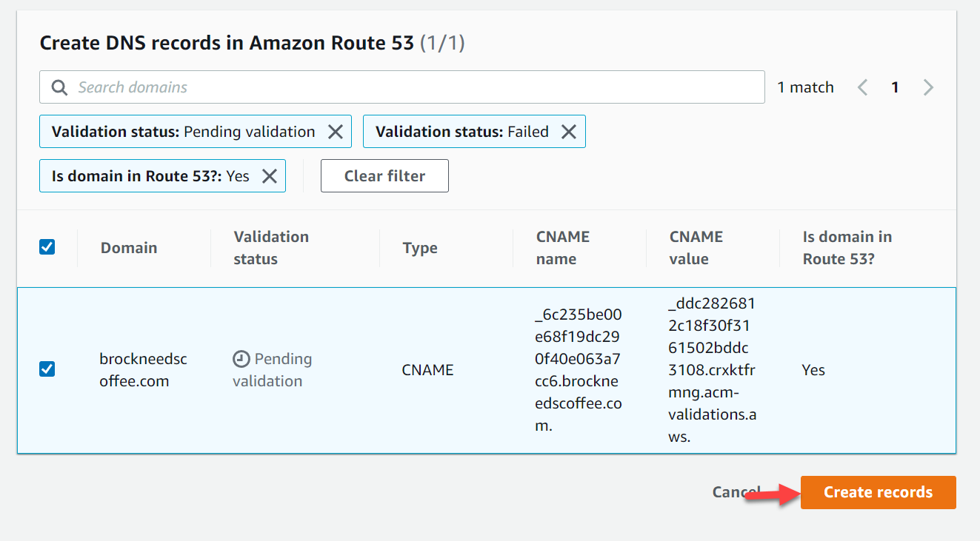Click the Type column header

pyautogui.click(x=420, y=248)
